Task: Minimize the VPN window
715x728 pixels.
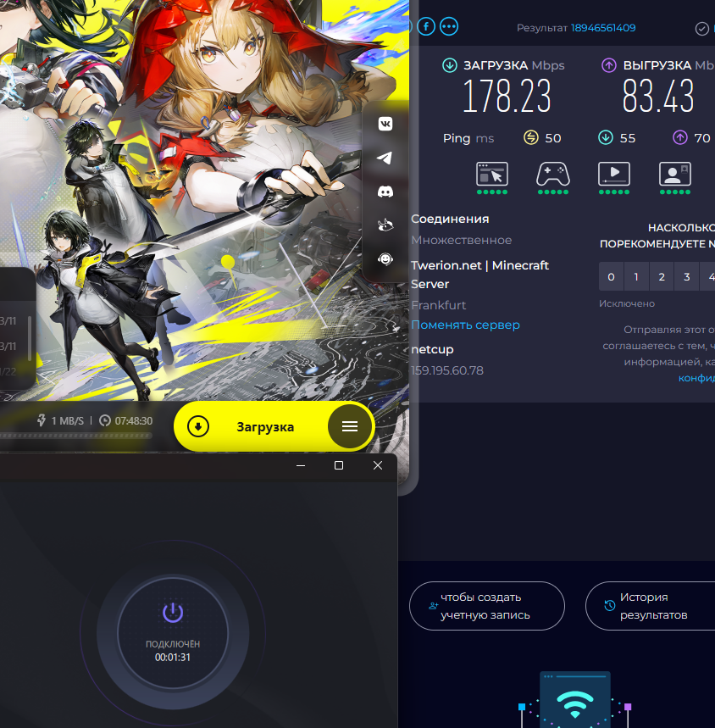Action: click(301, 465)
